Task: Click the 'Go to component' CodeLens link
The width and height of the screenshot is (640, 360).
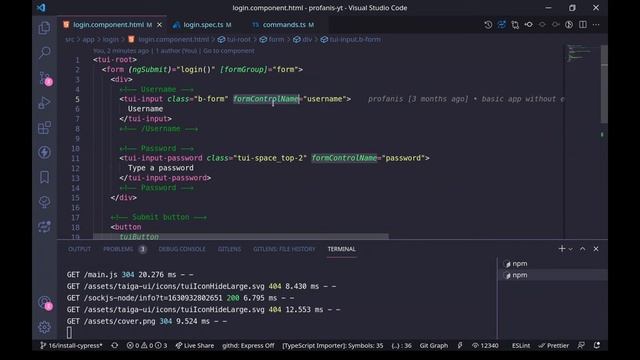Action: [x=229, y=51]
